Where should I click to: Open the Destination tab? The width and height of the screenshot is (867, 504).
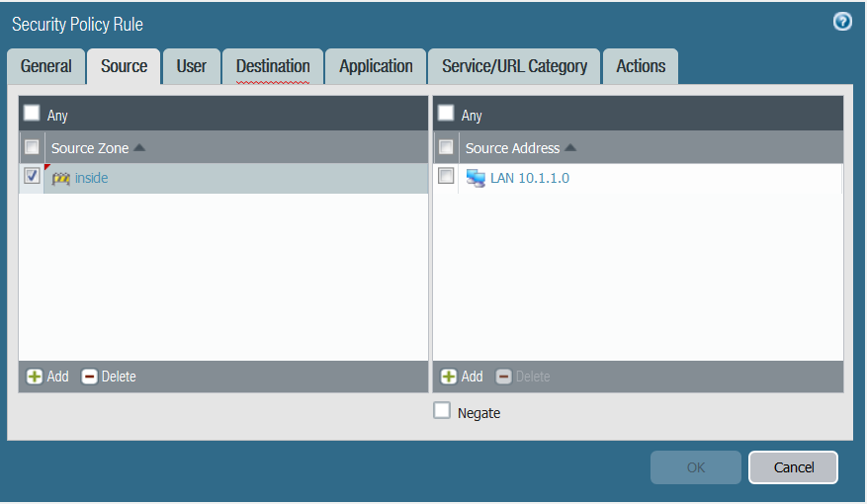pos(273,66)
